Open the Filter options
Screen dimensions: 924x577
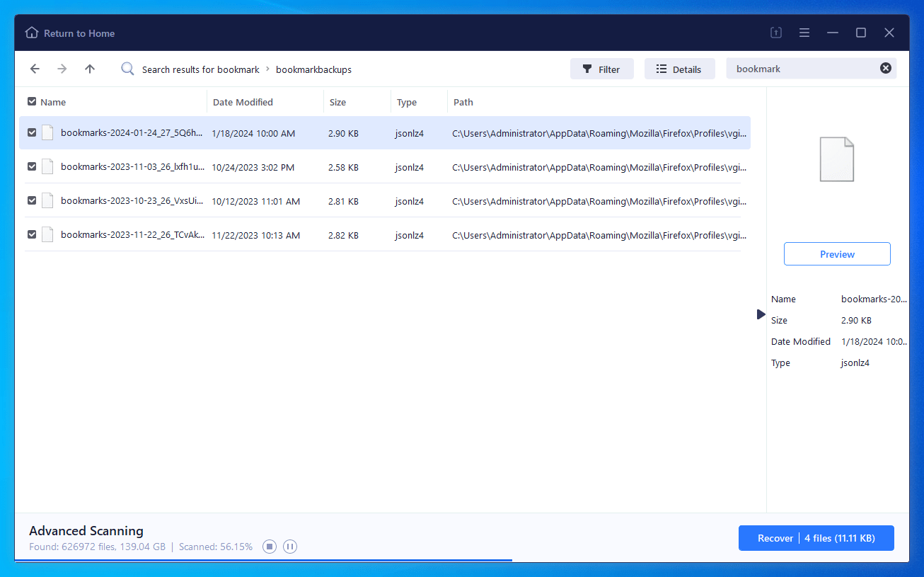click(x=601, y=68)
